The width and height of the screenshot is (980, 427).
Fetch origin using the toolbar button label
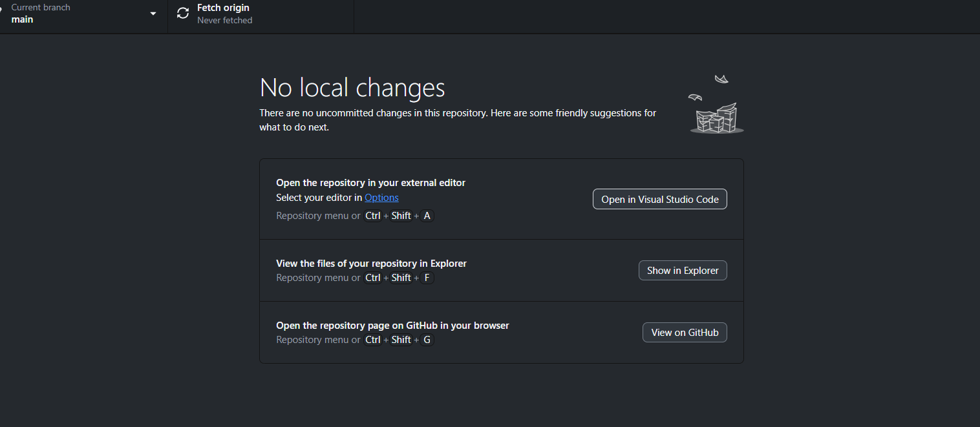tap(223, 8)
